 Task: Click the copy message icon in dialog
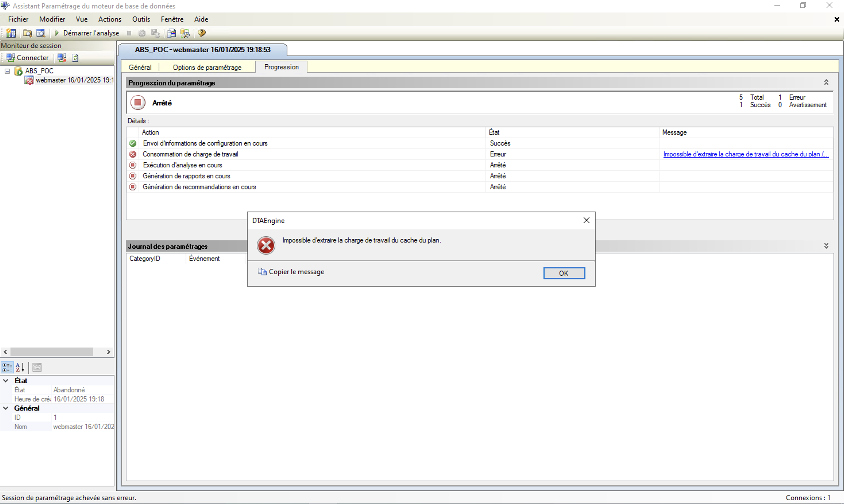pos(262,272)
